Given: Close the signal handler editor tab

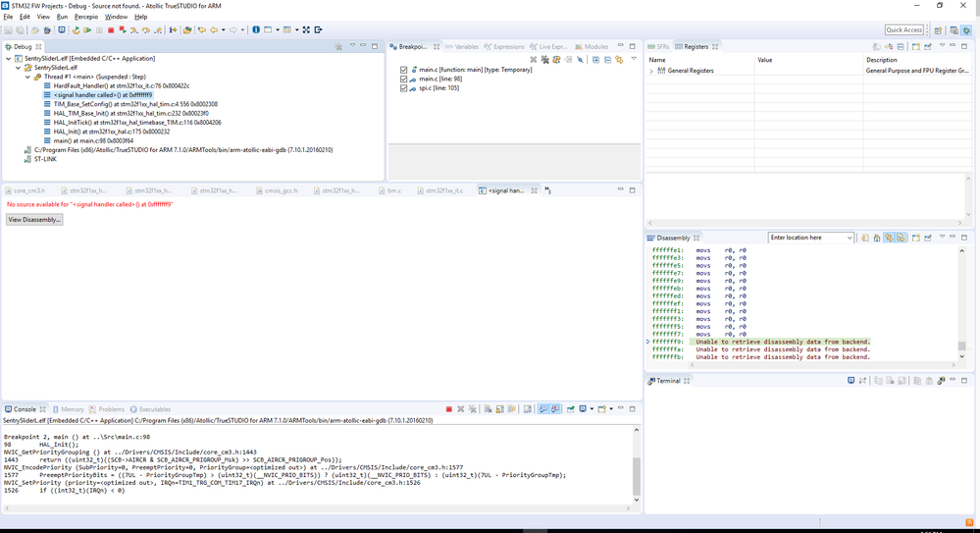Looking at the screenshot, I should pyautogui.click(x=534, y=190).
